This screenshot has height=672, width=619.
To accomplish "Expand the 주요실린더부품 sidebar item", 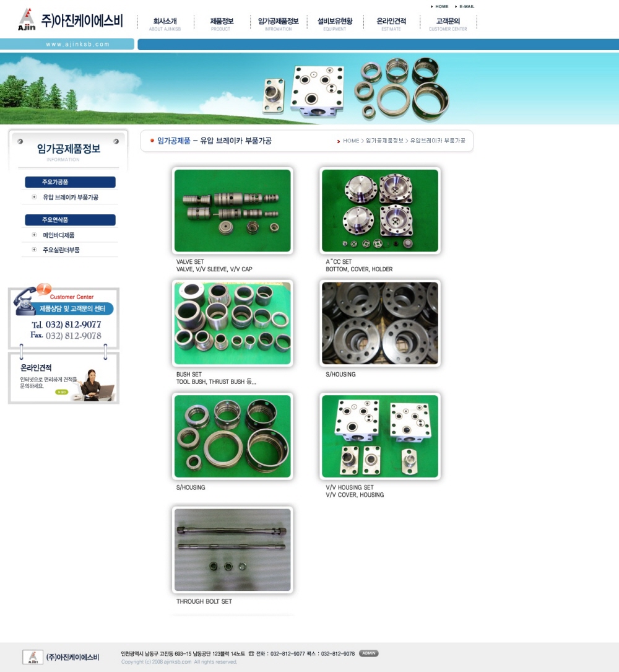I will [x=34, y=250].
